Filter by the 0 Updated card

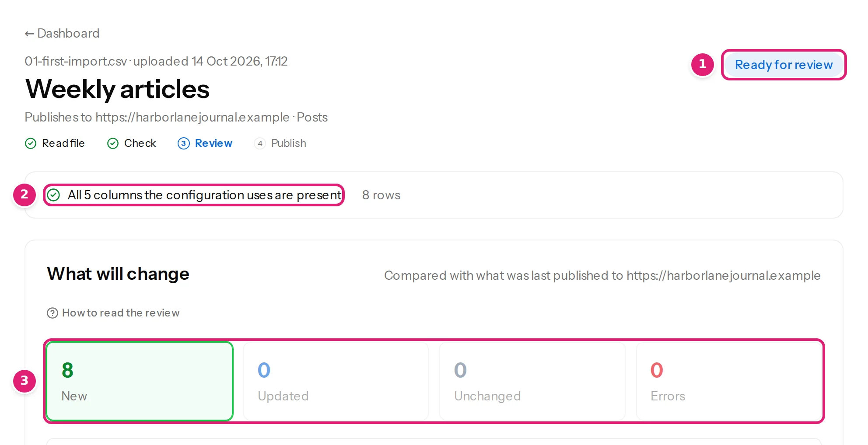click(336, 381)
